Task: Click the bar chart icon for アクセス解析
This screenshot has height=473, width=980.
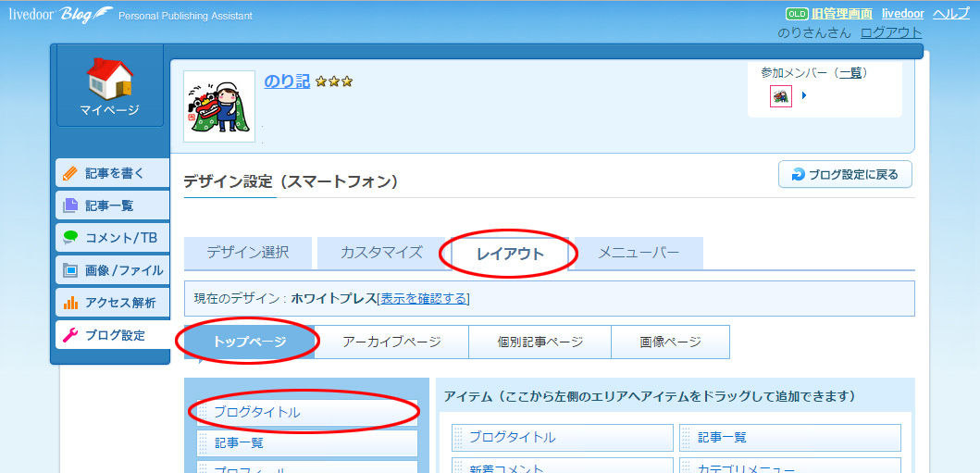Action: coord(70,303)
